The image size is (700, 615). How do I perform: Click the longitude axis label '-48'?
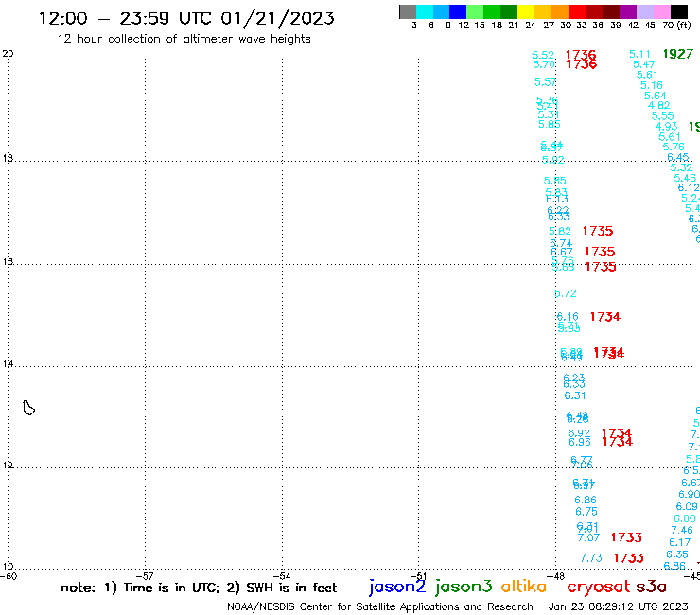[555, 576]
